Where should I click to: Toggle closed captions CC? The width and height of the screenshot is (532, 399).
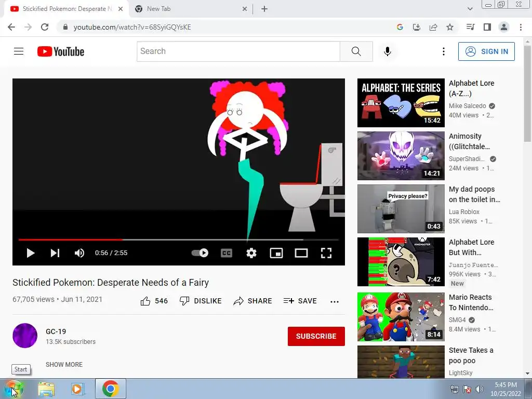227,253
